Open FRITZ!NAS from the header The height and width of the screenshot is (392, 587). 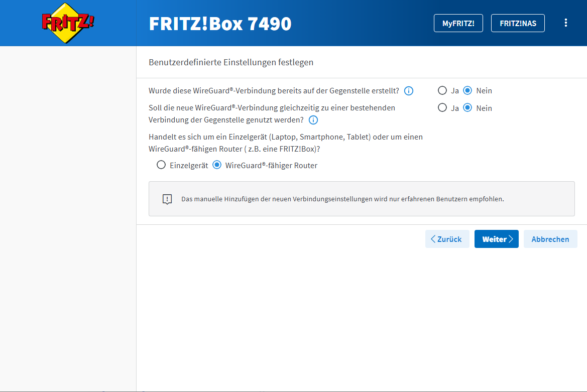click(x=517, y=24)
